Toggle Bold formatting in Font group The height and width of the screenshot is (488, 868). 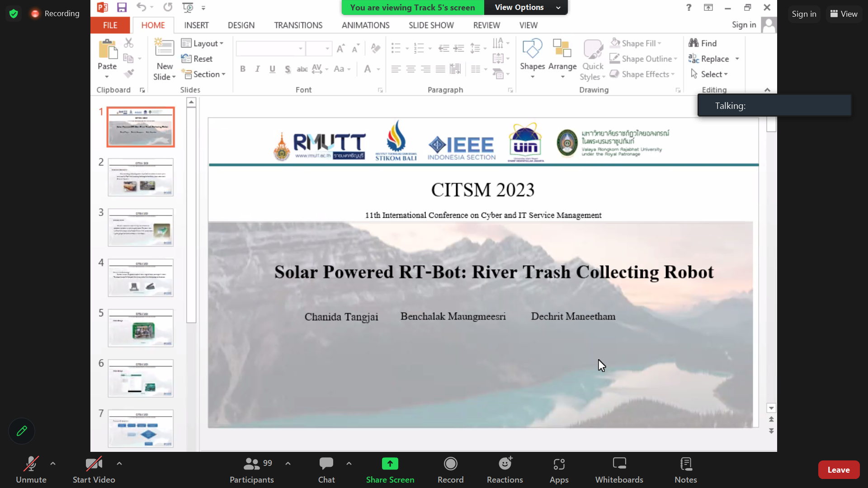click(243, 69)
